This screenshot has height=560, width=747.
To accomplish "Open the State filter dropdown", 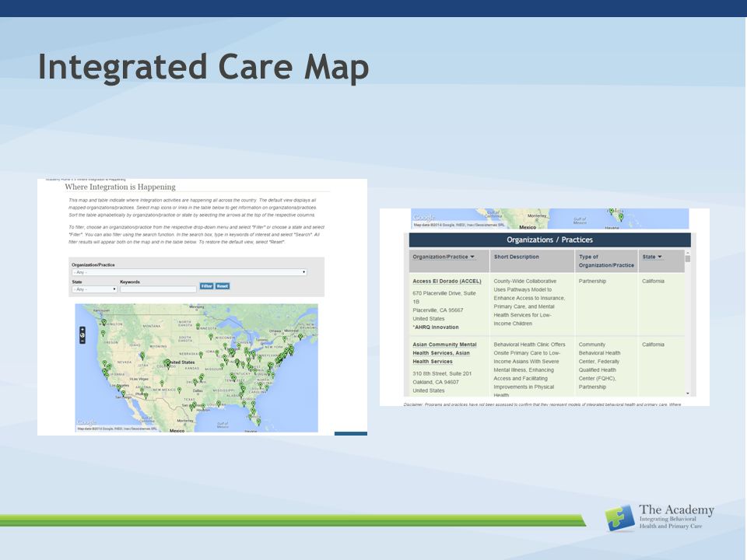I will pyautogui.click(x=94, y=289).
